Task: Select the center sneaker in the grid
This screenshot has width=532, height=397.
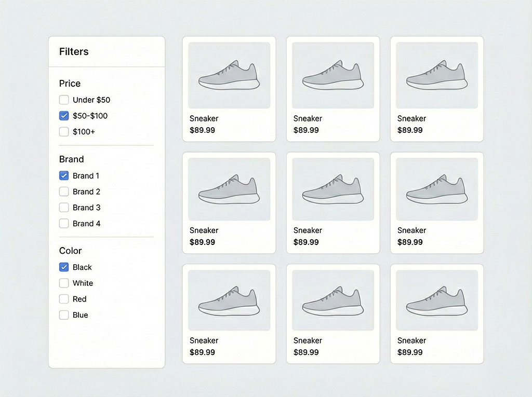Action: coord(333,188)
